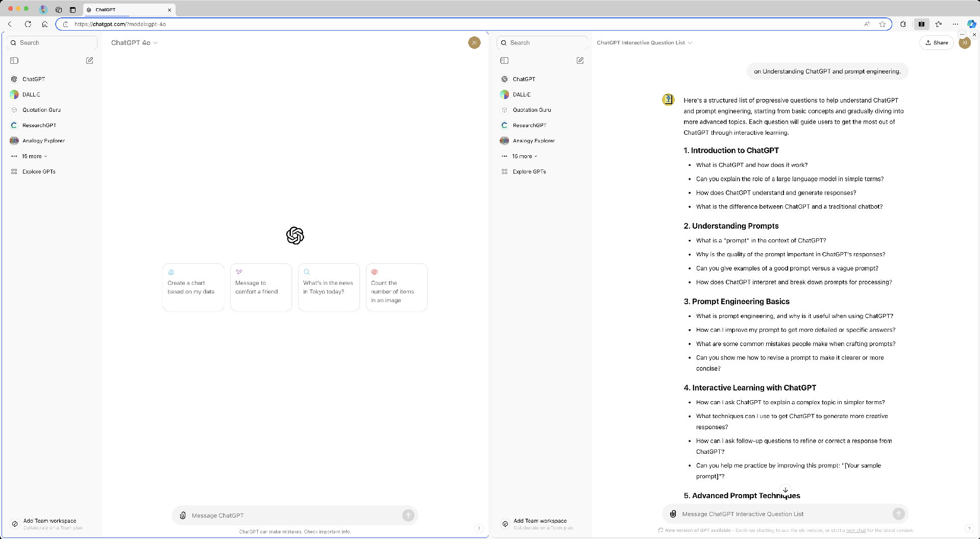This screenshot has width=980, height=539.
Task: Click paperclip icon in Interactive Question List box
Action: coord(673,514)
